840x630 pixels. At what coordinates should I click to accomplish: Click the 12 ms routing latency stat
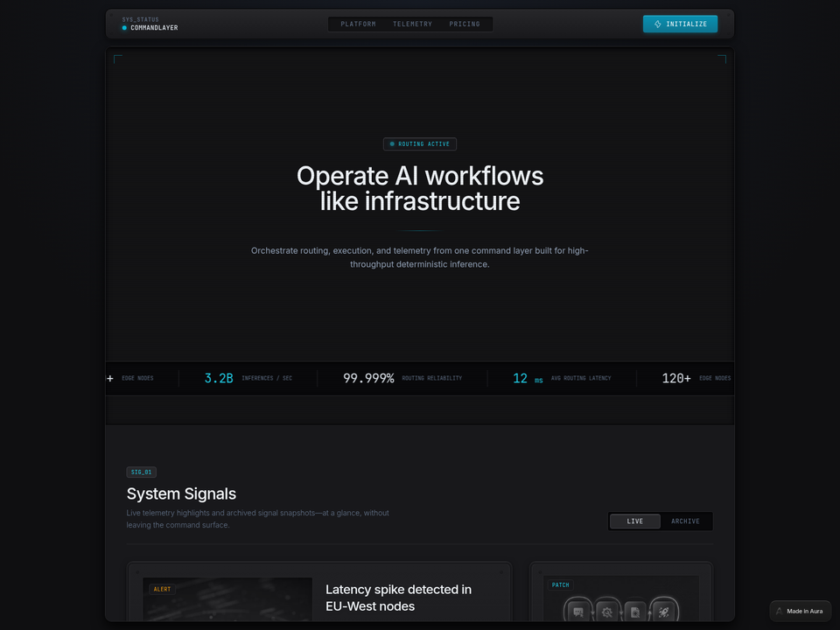pyautogui.click(x=562, y=378)
